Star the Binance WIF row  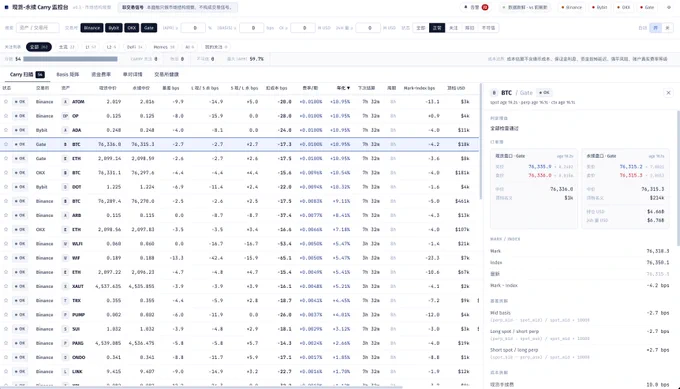pyautogui.click(x=6, y=258)
